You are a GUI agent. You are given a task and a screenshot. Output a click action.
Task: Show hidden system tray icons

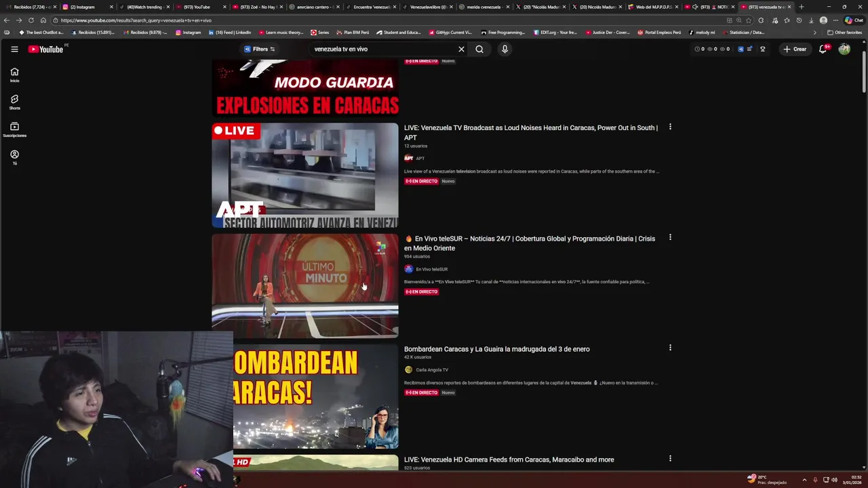tap(804, 480)
